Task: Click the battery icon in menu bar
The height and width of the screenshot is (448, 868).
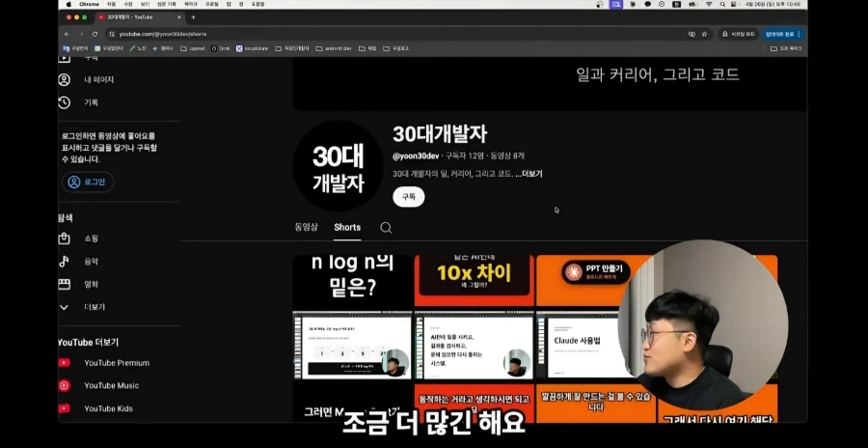Action: 693,4
